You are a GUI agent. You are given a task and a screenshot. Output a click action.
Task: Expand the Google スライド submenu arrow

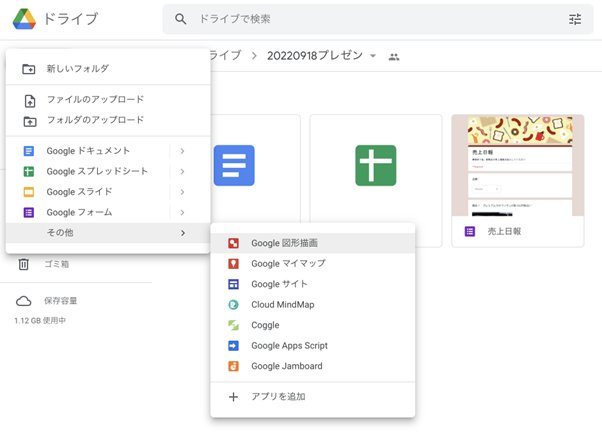(182, 192)
